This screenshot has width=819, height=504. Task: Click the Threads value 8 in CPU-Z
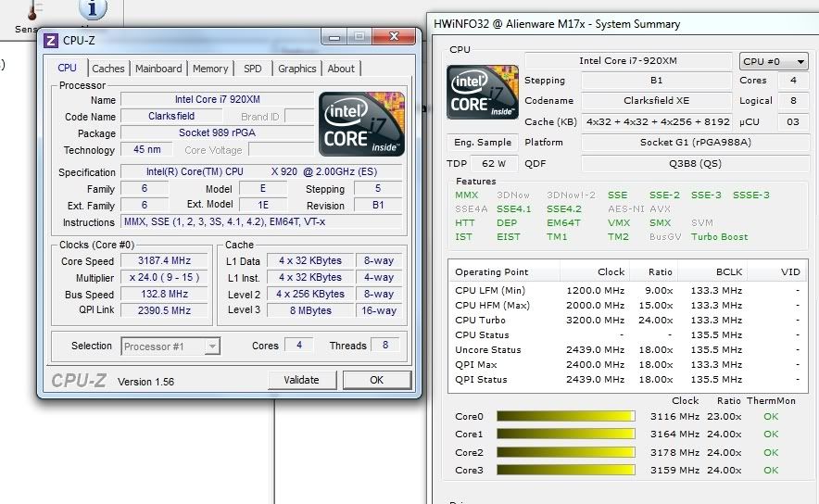coord(385,345)
